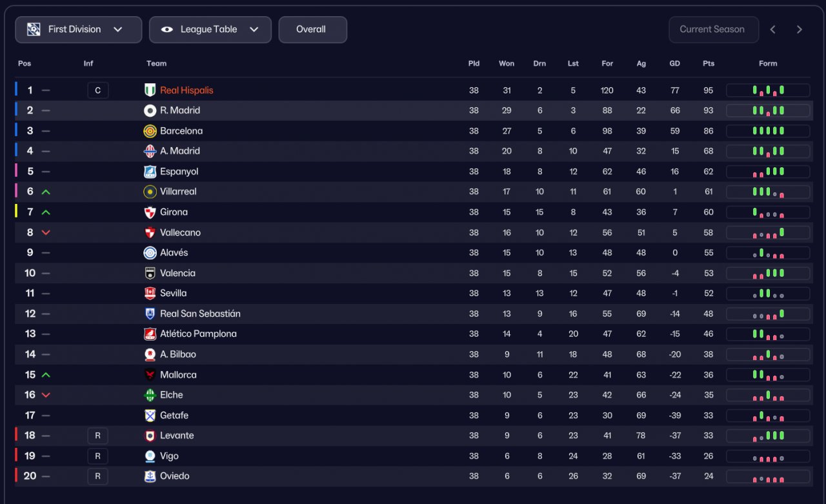Screen dimensions: 826x504
Task: Click the champion 'C' badge for Real Hispalis
Action: pyautogui.click(x=97, y=90)
